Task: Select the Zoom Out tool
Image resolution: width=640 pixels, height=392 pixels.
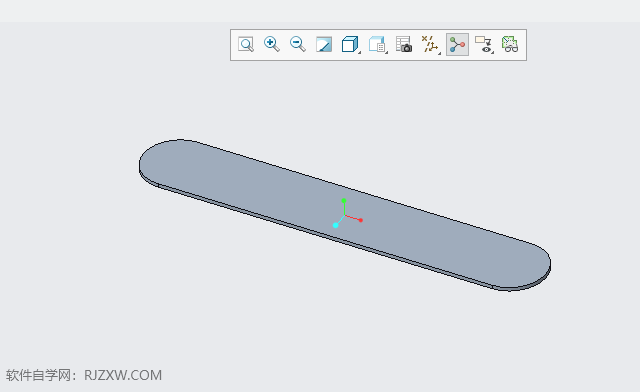Action: pos(298,45)
